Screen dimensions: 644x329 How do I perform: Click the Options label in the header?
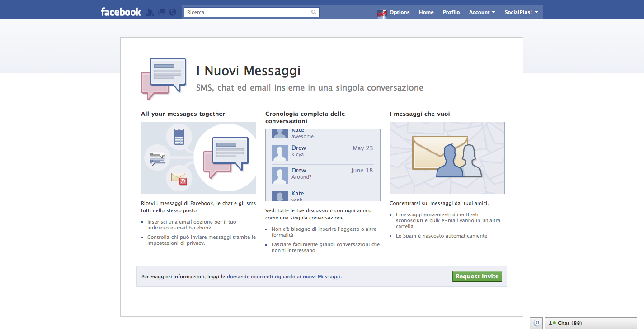(x=400, y=12)
